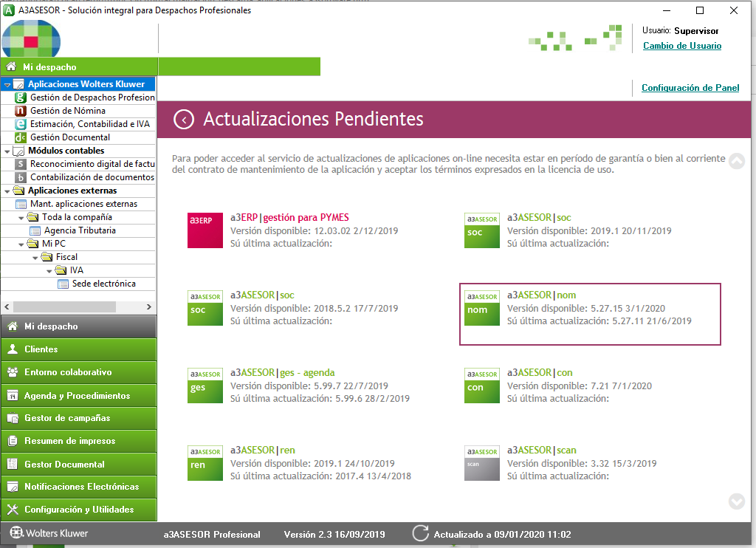Collapse the IVA folder node
Screen dimensions: 756x548
[x=49, y=271]
